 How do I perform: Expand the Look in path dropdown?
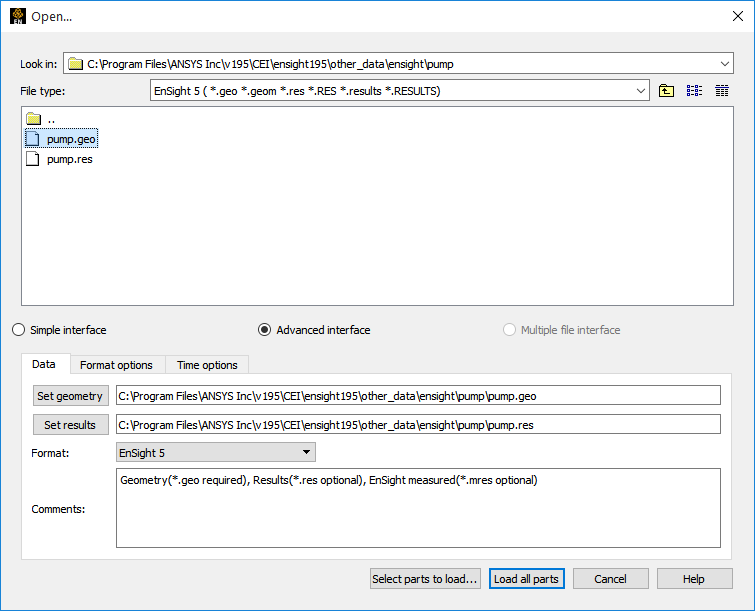(x=724, y=64)
